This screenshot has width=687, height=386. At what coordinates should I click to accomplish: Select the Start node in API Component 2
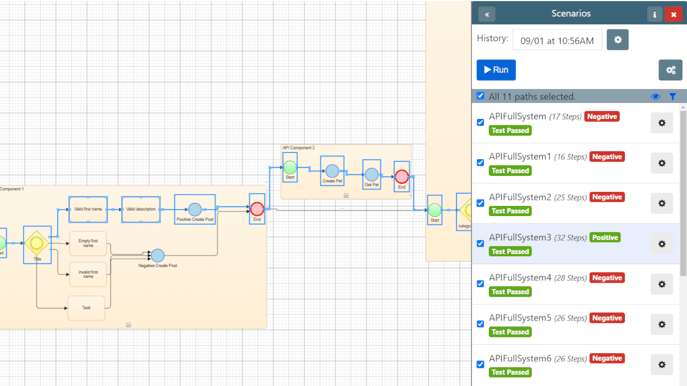pyautogui.click(x=290, y=167)
